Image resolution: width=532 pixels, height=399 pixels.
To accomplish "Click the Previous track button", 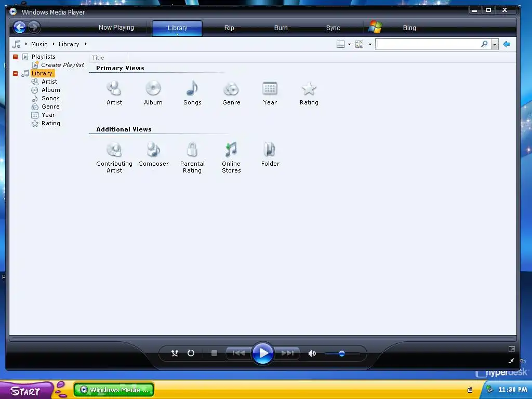I will click(x=239, y=353).
